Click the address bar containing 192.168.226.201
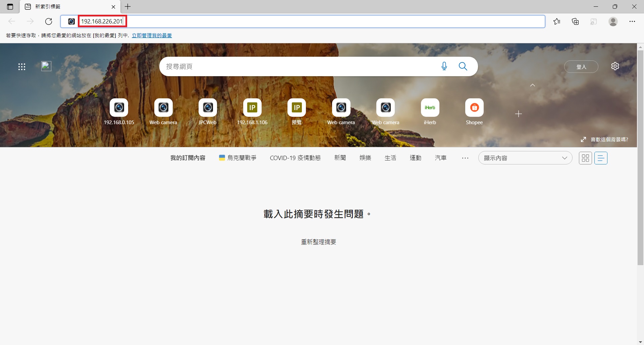The height and width of the screenshot is (345, 644). pyautogui.click(x=303, y=21)
